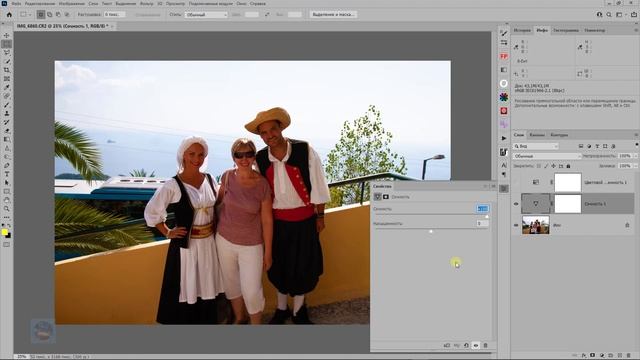The height and width of the screenshot is (360, 640).
Task: Open the Окно menu
Action: click(x=241, y=3)
